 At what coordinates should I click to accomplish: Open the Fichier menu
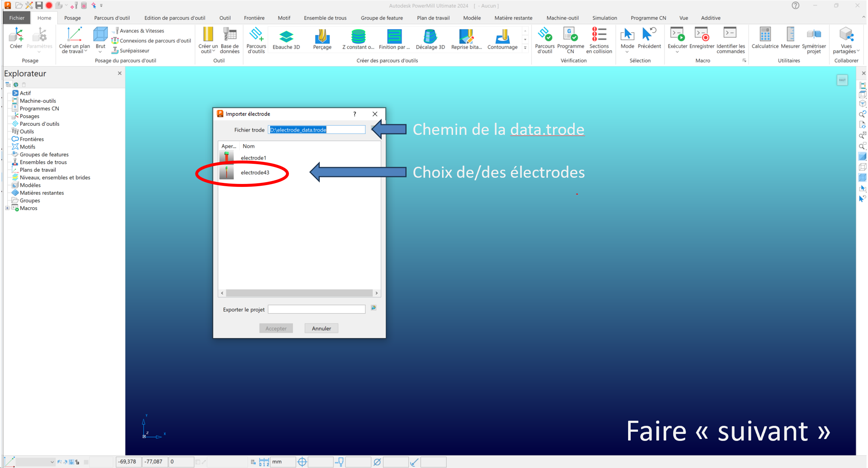17,18
